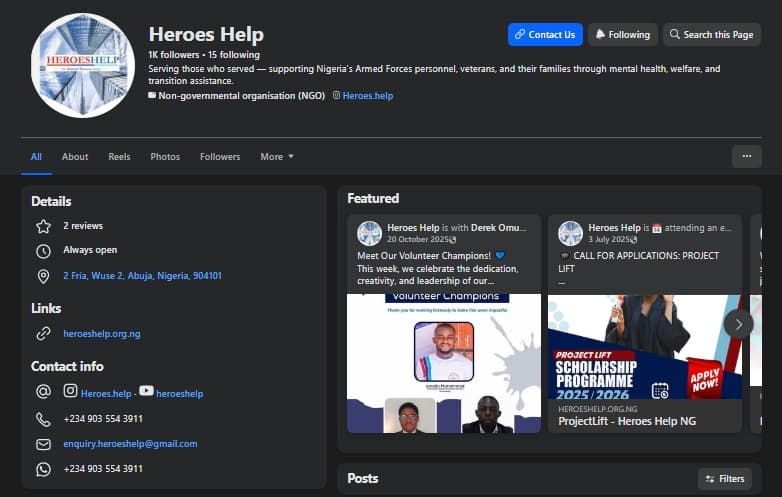
Task: Click the Always open text
Action: [x=90, y=250]
